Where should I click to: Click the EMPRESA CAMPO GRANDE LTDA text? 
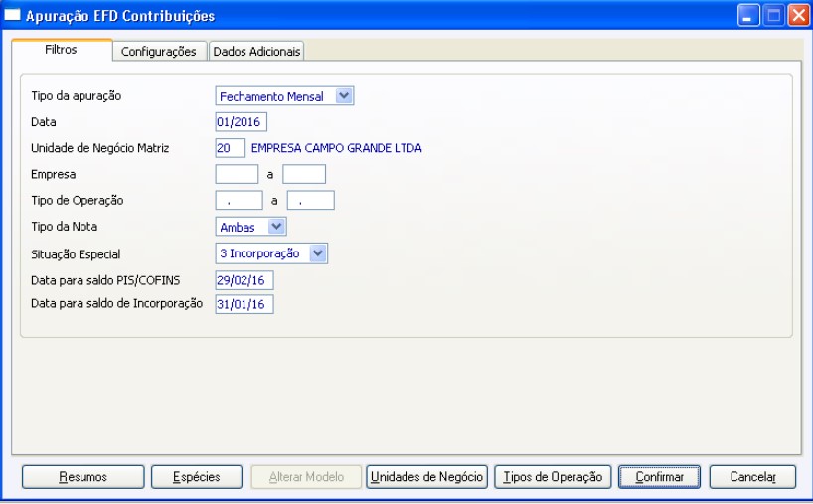(337, 148)
